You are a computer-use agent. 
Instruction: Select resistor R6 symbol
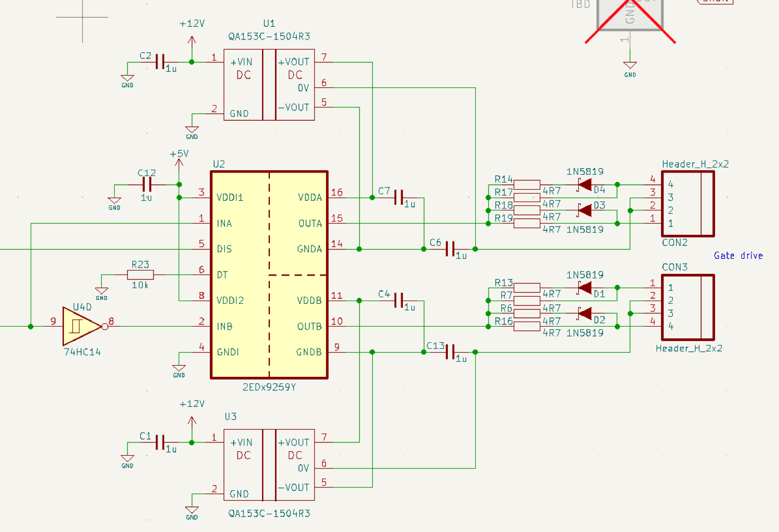(527, 314)
